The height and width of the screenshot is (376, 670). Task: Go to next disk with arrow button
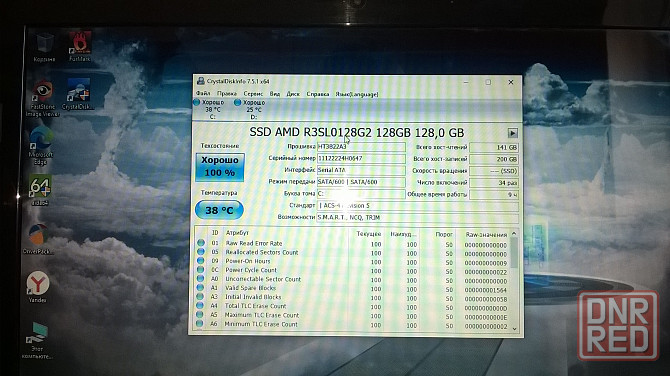tap(512, 133)
